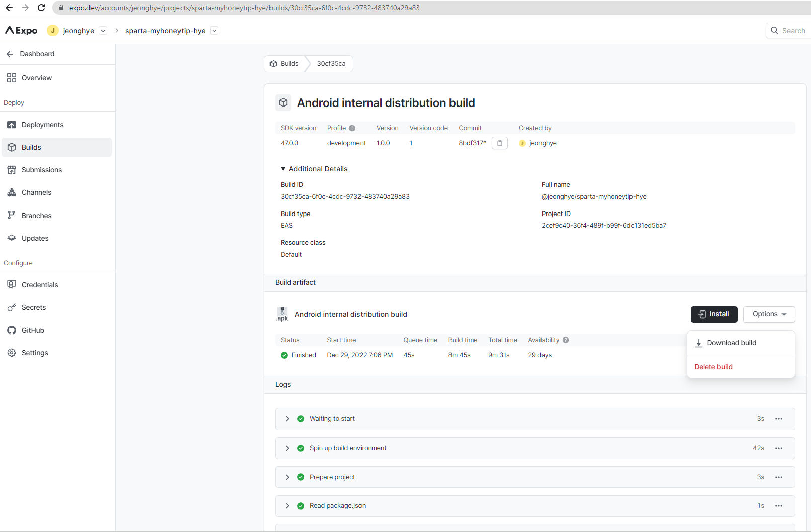811x532 pixels.
Task: Open the sparta-myhoneytip-hye project dropdown
Action: coord(214,31)
